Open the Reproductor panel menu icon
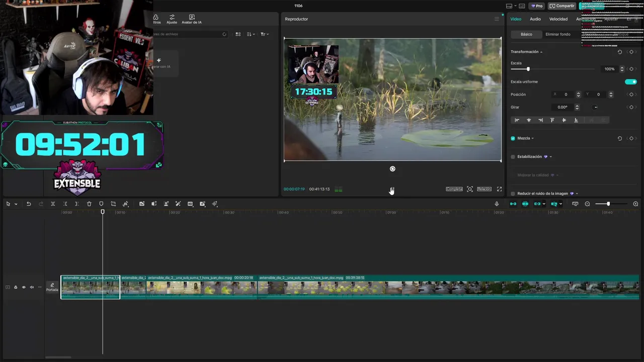Viewport: 644px width, 362px height. click(x=497, y=19)
